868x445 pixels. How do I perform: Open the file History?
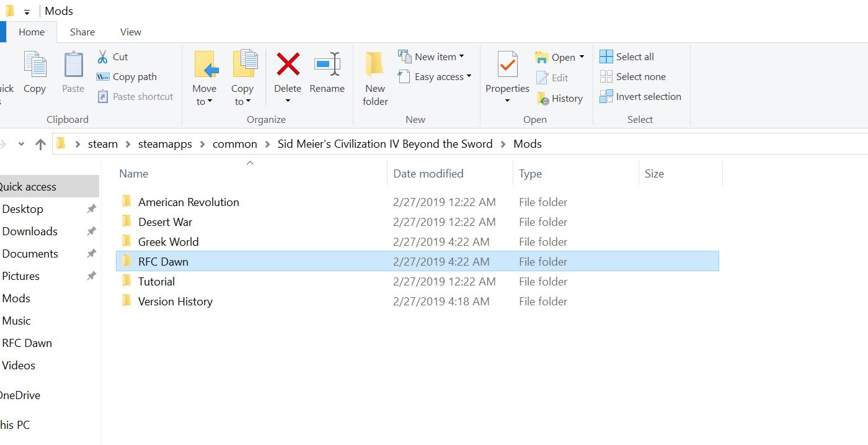point(559,98)
